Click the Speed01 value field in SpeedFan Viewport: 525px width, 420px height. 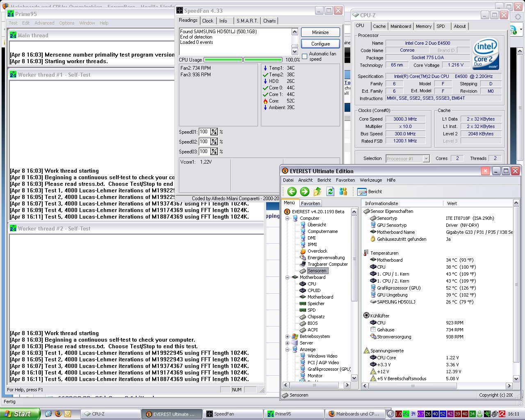click(x=204, y=132)
